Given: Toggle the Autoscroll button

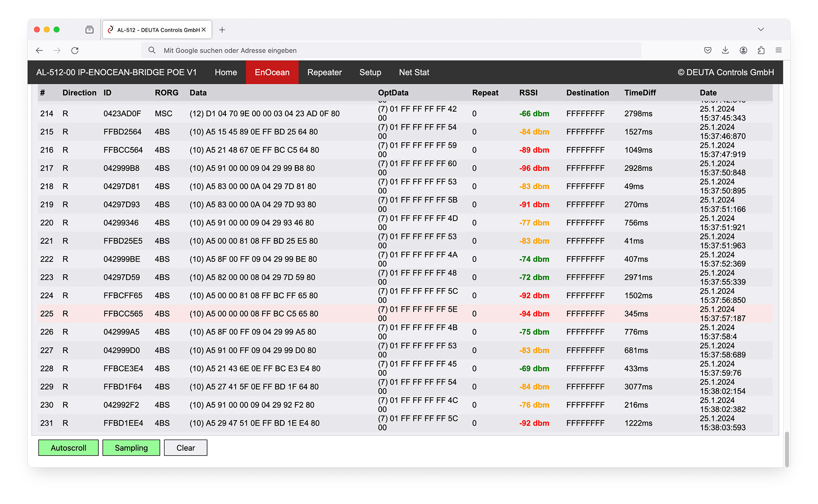Looking at the screenshot, I should click(68, 448).
